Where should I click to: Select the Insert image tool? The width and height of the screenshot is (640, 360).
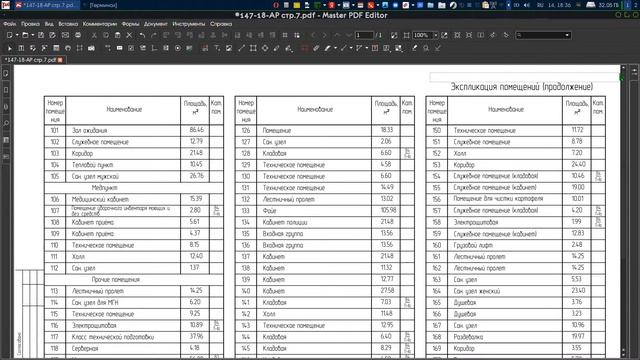click(x=229, y=48)
